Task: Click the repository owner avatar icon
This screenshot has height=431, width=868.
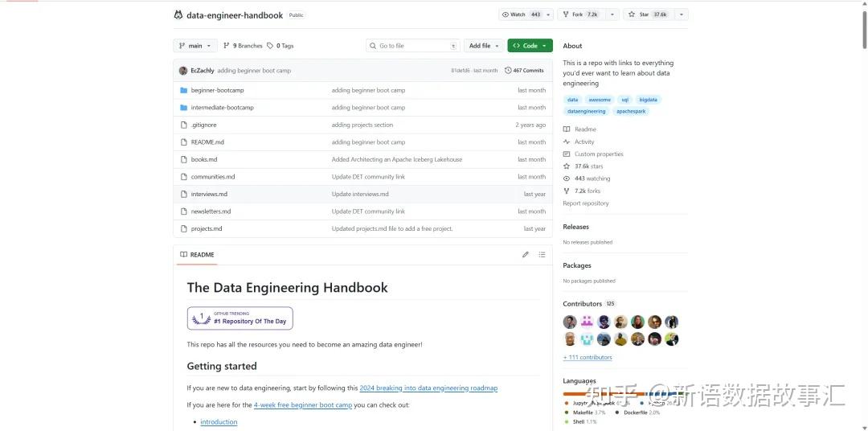Action: click(178, 15)
